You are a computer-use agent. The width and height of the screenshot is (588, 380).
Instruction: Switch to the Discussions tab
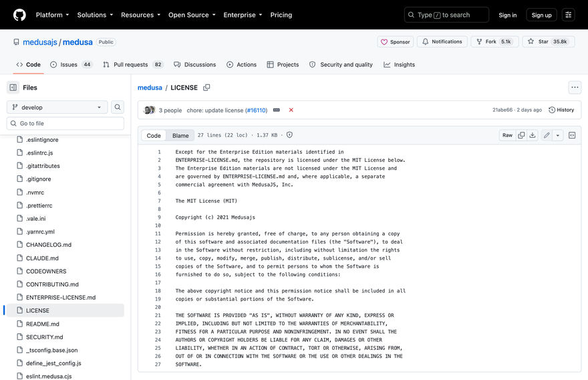click(x=195, y=65)
